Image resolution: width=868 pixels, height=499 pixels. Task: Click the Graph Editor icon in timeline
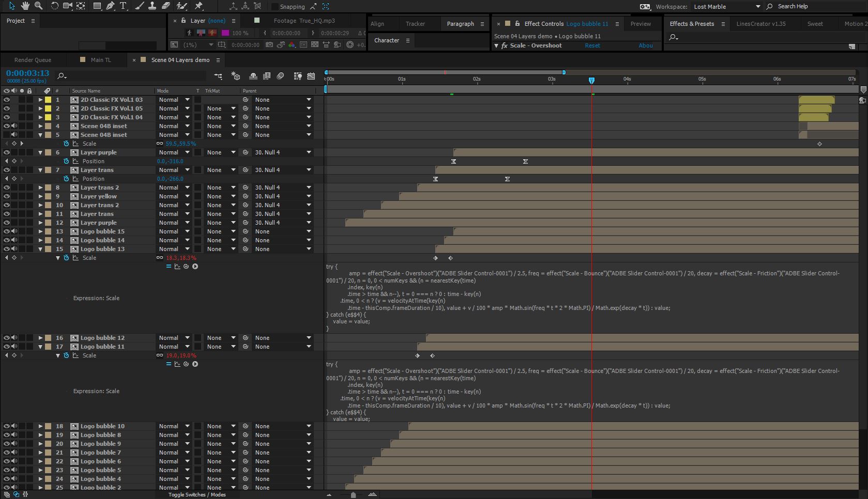[311, 76]
